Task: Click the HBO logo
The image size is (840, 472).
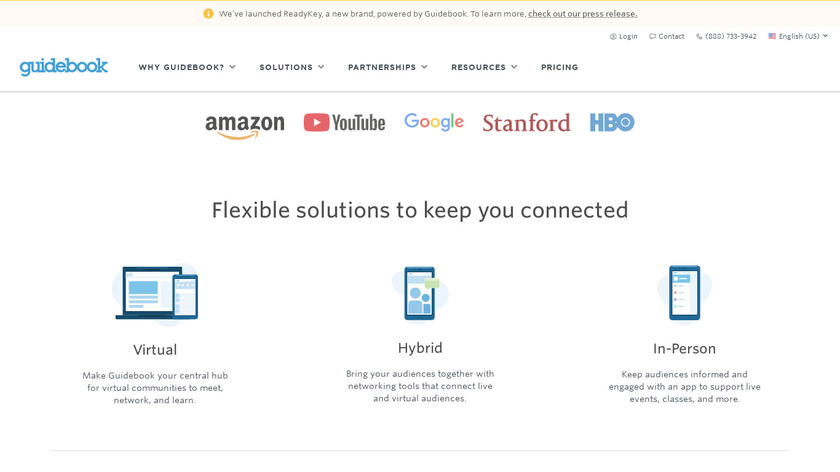Action: tap(612, 122)
